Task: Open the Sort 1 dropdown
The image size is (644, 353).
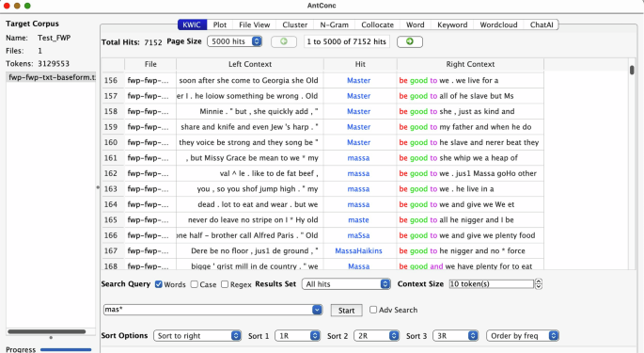Action: [297, 336]
